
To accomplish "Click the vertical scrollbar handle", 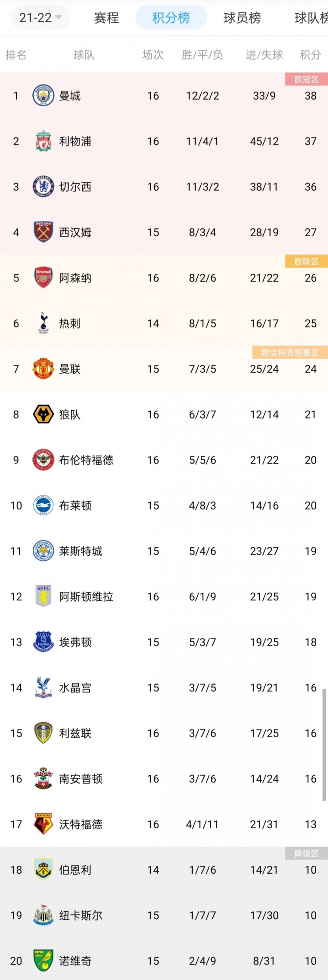I will click(x=324, y=745).
